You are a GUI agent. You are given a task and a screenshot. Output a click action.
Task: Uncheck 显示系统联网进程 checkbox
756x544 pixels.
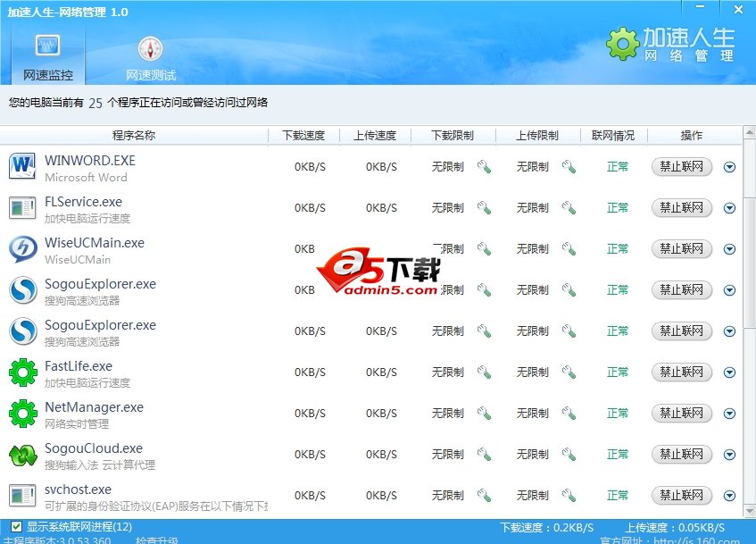(17, 527)
